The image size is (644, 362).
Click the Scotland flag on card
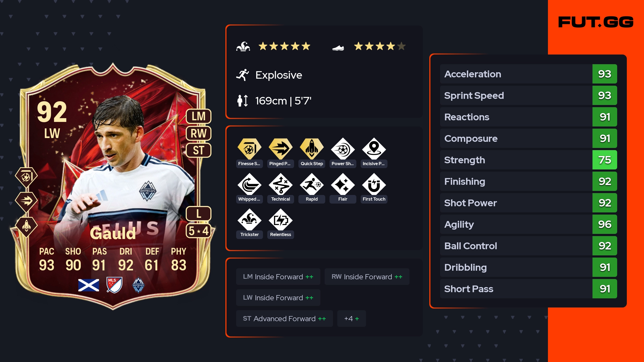pyautogui.click(x=89, y=285)
